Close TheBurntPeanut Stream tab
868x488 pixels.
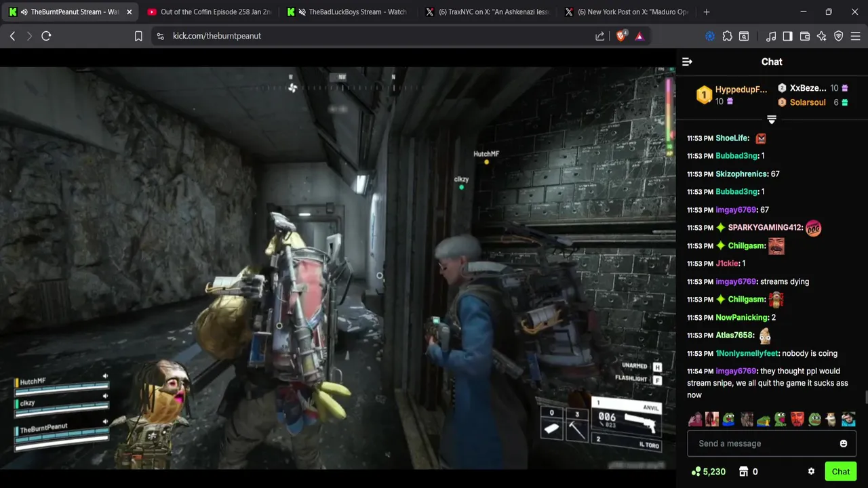tap(129, 12)
